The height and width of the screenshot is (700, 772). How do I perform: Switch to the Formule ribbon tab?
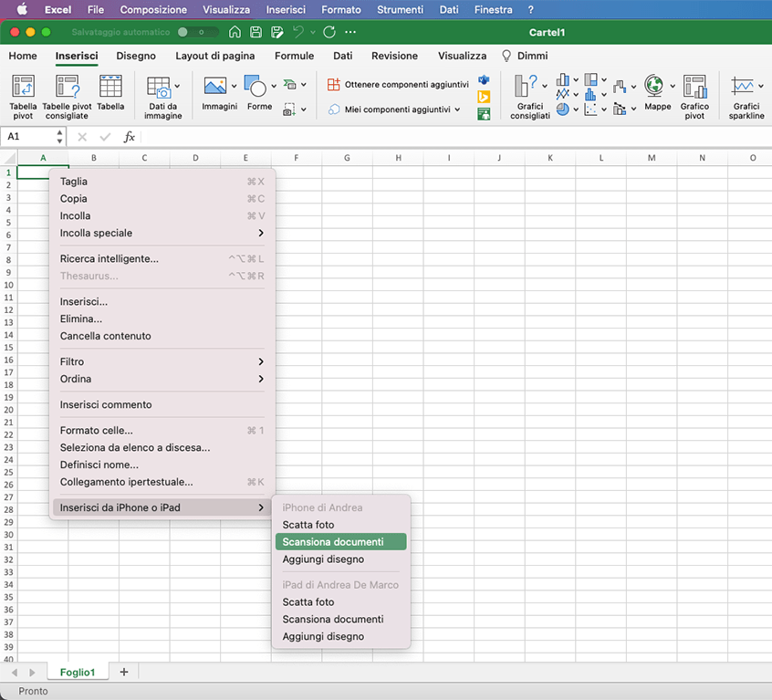(294, 56)
